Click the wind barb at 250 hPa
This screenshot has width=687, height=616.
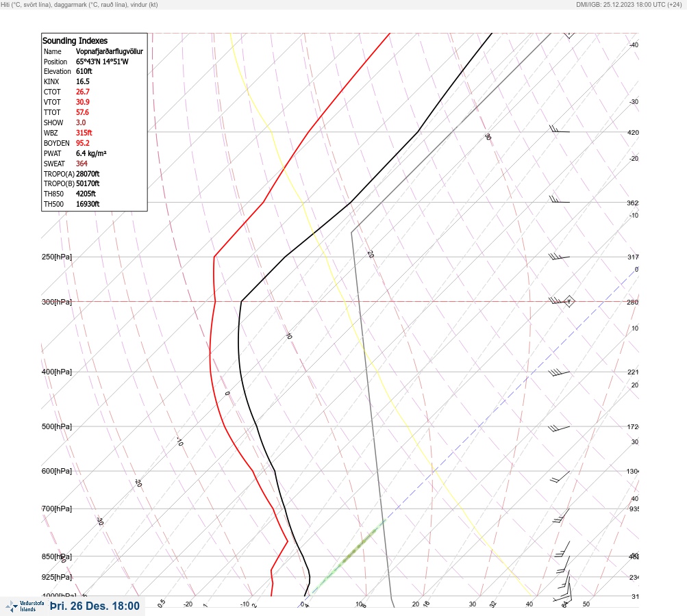click(559, 257)
